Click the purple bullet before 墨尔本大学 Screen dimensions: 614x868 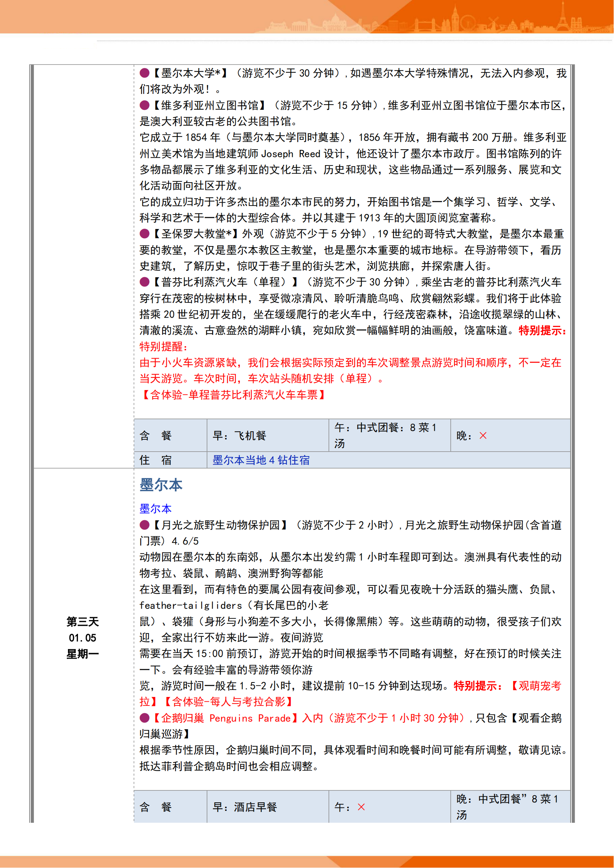tap(144, 73)
